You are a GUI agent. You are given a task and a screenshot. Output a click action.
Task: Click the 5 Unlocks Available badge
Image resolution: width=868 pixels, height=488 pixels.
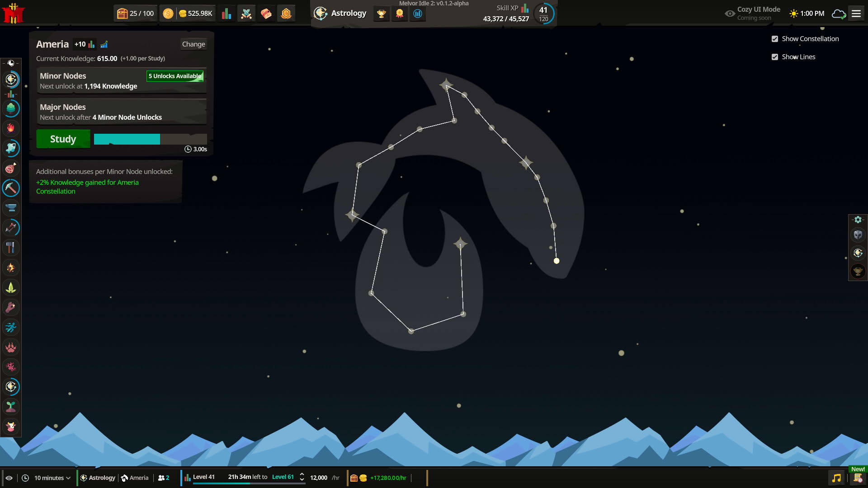tap(175, 76)
